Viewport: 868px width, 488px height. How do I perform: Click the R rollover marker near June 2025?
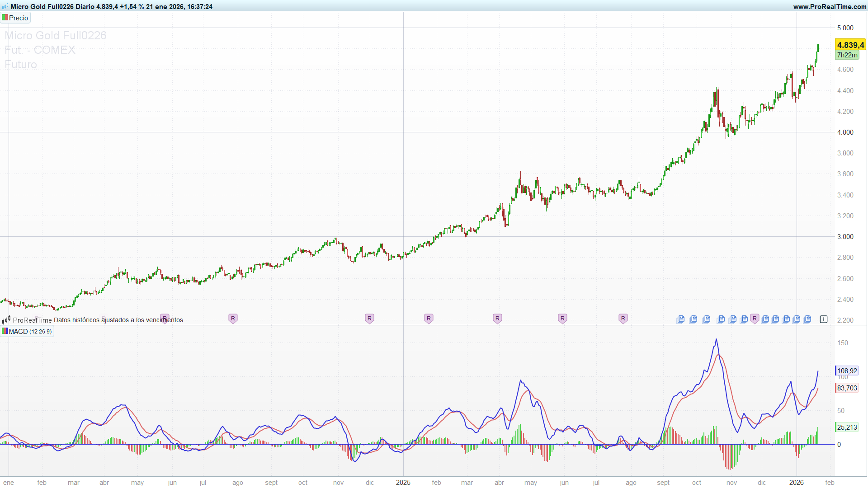tap(562, 319)
